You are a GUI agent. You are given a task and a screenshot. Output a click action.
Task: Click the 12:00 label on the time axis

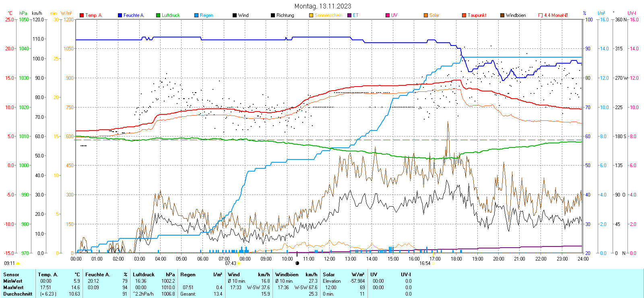tap(329, 259)
